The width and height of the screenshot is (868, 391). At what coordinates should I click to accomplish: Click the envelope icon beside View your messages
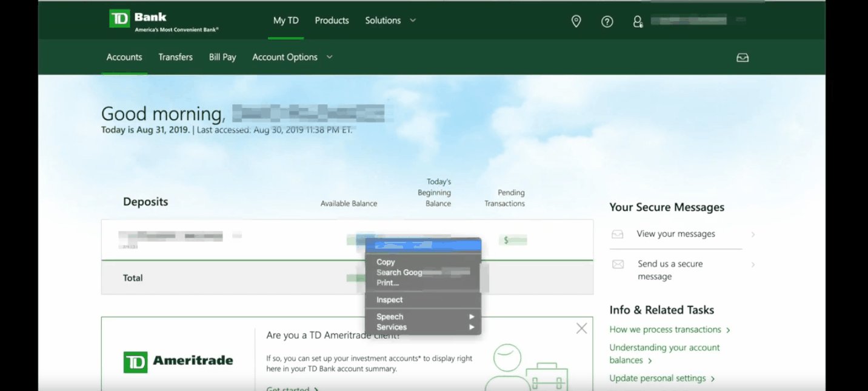tap(618, 234)
